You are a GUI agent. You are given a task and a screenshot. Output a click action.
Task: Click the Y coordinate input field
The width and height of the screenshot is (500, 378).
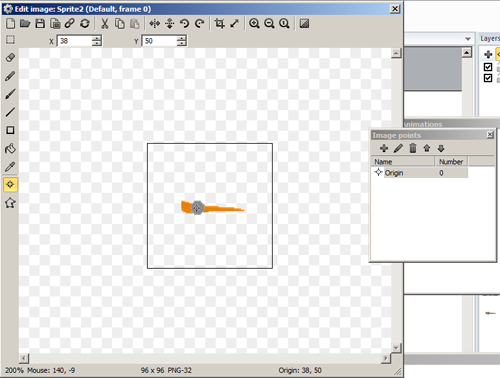pos(160,41)
